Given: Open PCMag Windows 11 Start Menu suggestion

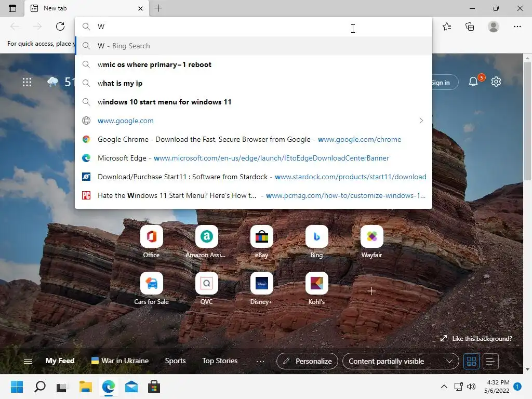Looking at the screenshot, I should pyautogui.click(x=254, y=195).
